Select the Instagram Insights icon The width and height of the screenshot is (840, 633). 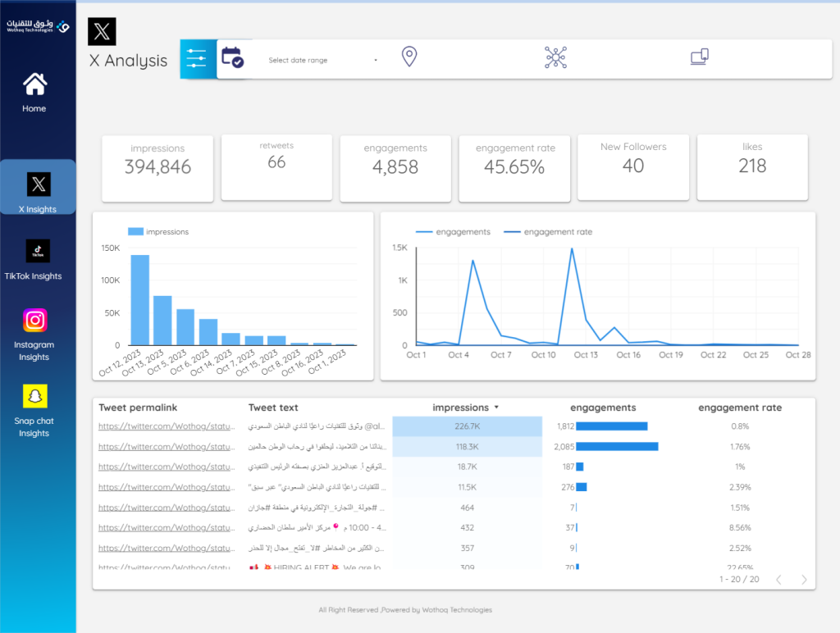[x=35, y=320]
